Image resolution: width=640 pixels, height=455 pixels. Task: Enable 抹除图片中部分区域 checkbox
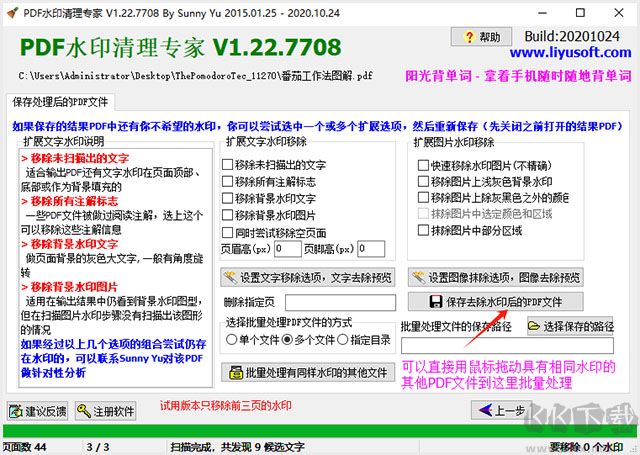470,231
